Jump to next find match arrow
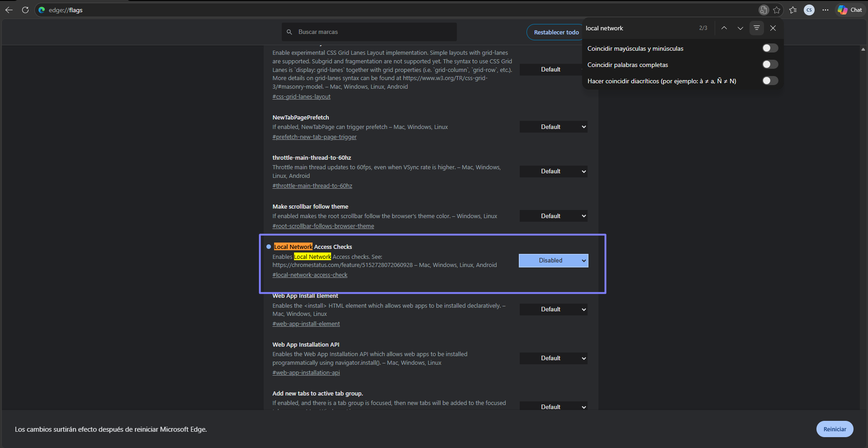Viewport: 868px width, 448px height. 740,28
